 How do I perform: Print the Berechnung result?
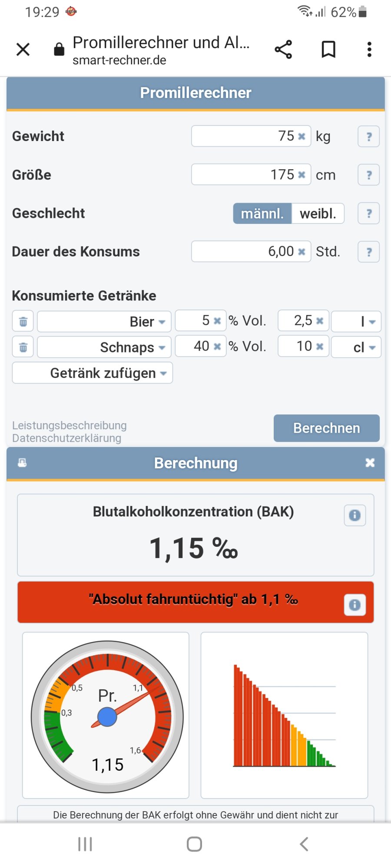pos(22,463)
